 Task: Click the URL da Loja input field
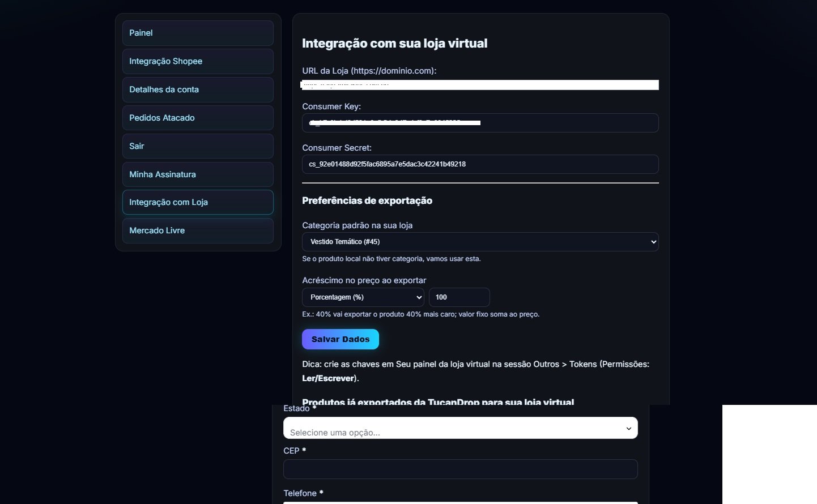coord(480,85)
